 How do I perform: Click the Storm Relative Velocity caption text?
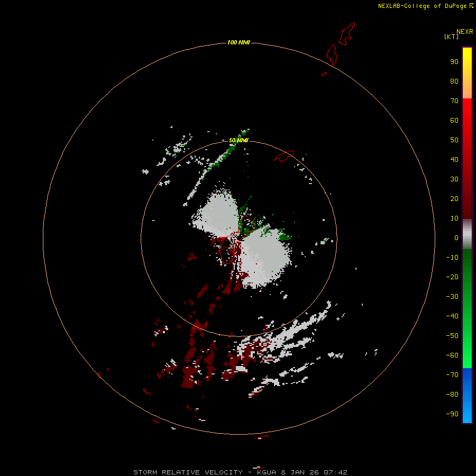[240, 472]
